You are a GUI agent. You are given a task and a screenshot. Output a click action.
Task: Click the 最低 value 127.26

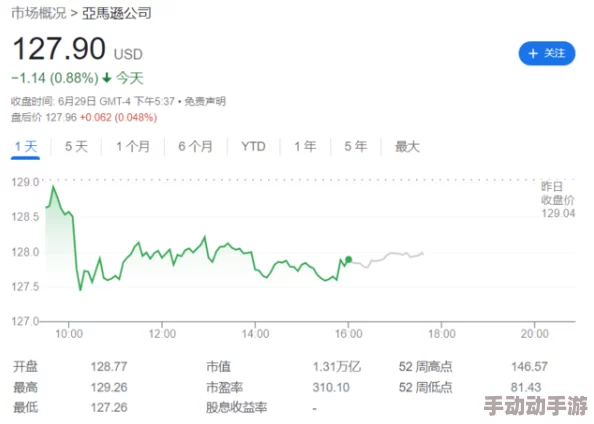(x=109, y=407)
